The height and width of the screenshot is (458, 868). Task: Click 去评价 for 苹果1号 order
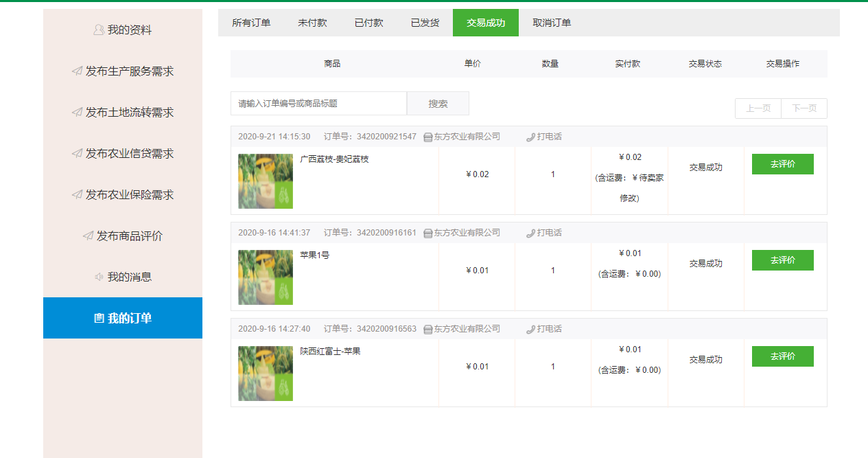tap(782, 260)
